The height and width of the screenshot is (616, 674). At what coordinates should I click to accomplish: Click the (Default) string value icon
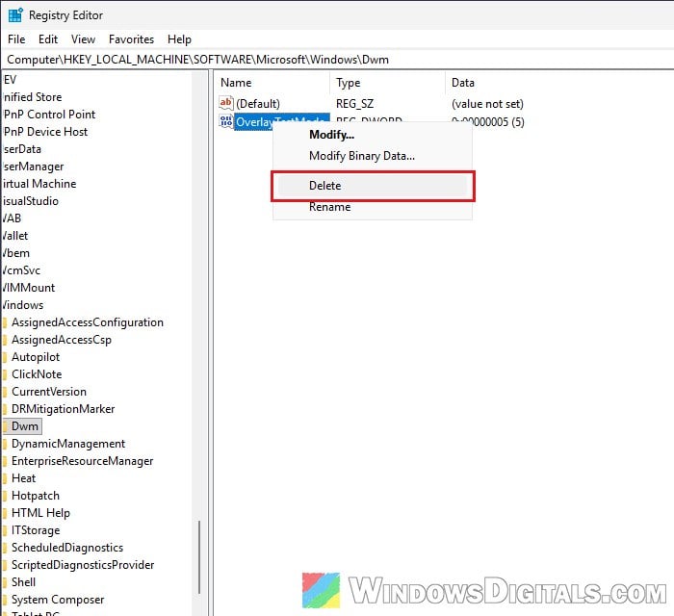pos(226,103)
